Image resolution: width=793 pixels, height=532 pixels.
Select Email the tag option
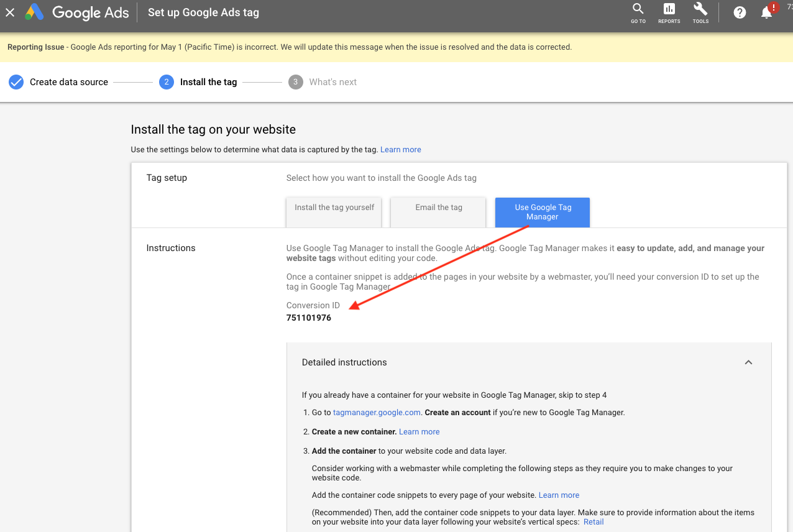click(439, 212)
